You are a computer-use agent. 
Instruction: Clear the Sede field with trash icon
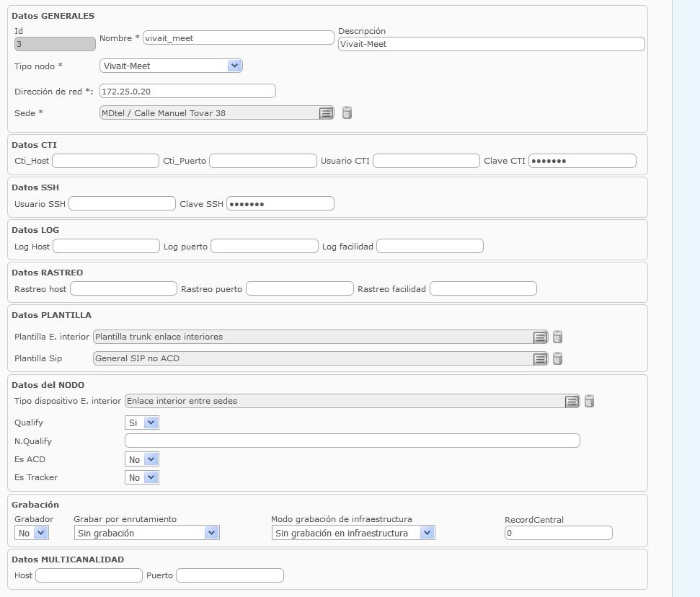(347, 113)
